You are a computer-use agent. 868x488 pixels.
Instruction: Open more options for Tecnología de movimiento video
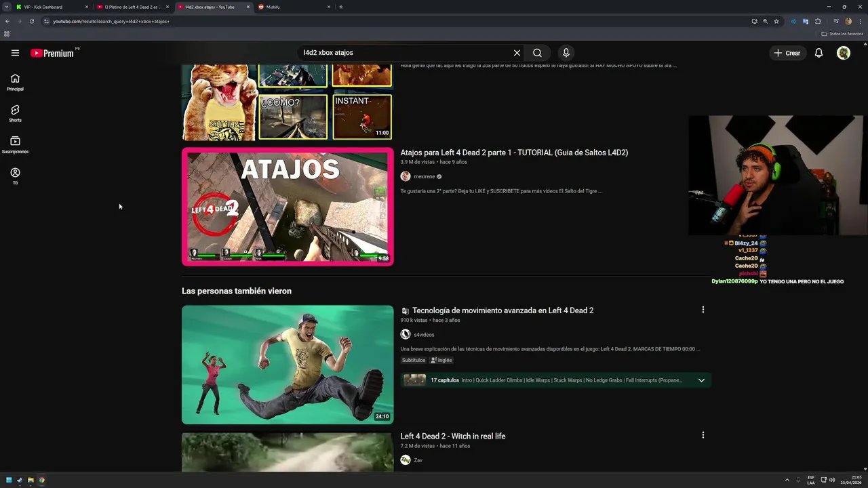point(703,310)
